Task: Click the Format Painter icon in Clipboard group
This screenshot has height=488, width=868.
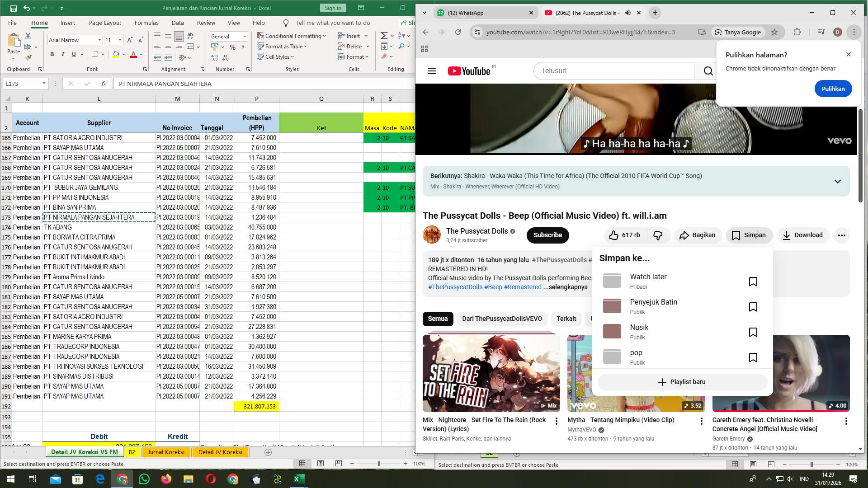Action: pyautogui.click(x=28, y=57)
